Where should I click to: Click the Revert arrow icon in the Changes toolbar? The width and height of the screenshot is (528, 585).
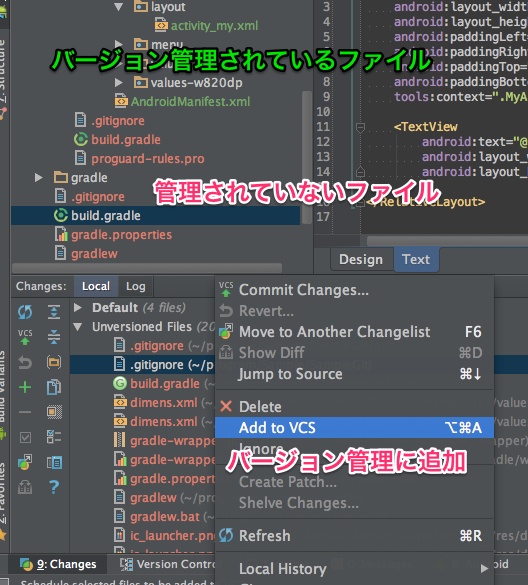(x=25, y=362)
